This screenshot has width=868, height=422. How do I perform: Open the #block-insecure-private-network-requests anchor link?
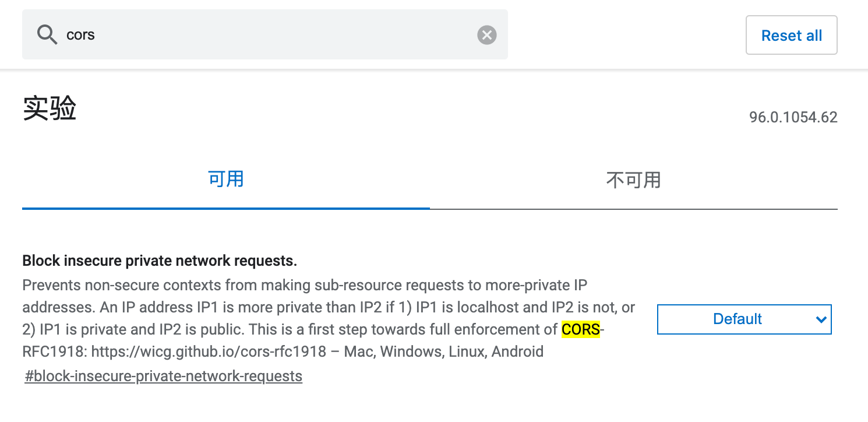(164, 376)
